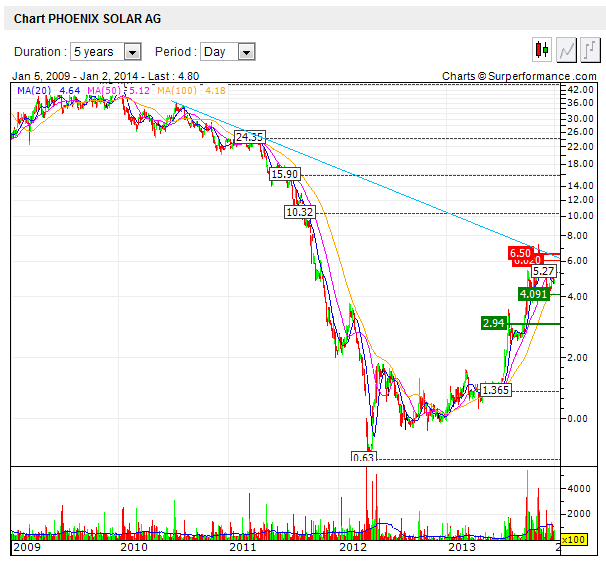Screen dimensions: 606x562
Task: Click the 'Chart PHOENIX SOLAR AG' title
Action: pos(87,19)
